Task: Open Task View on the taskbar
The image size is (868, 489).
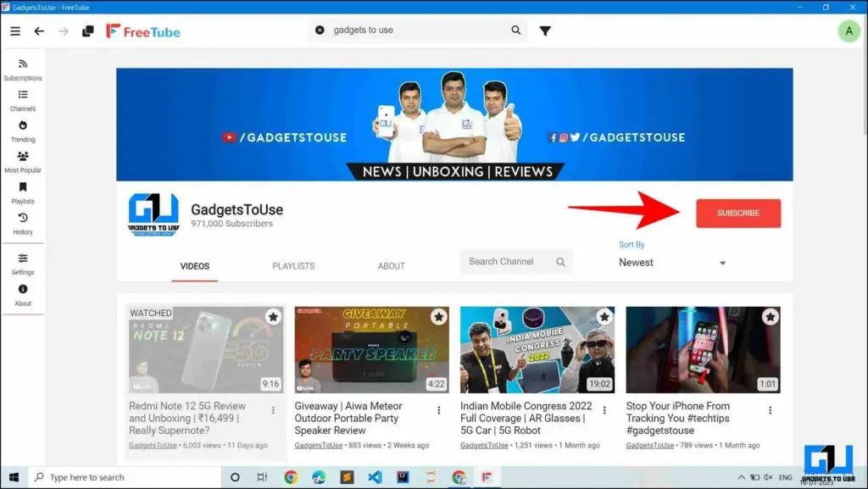Action: (x=263, y=477)
